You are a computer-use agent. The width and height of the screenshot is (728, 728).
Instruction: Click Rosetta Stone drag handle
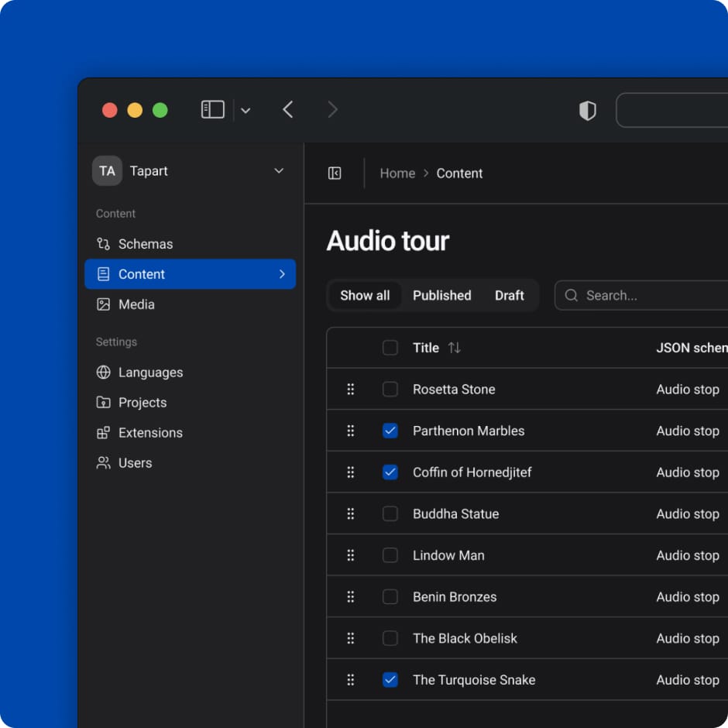click(351, 389)
